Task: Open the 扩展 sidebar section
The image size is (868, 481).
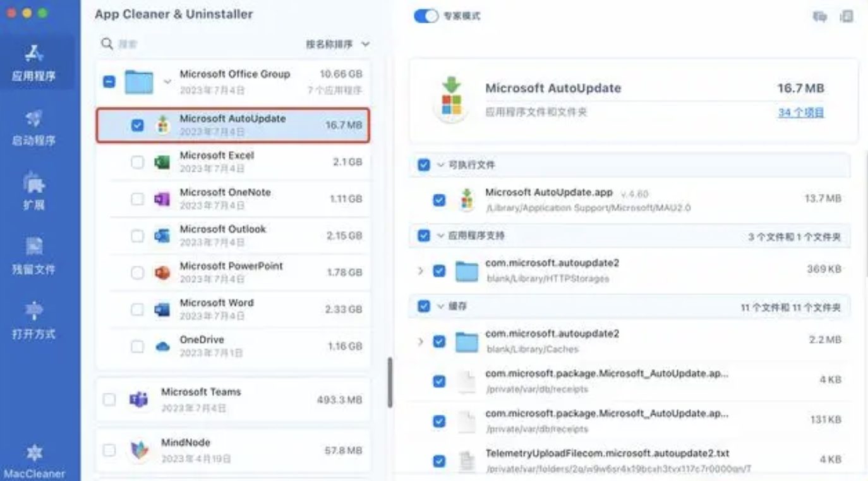Action: point(34,193)
